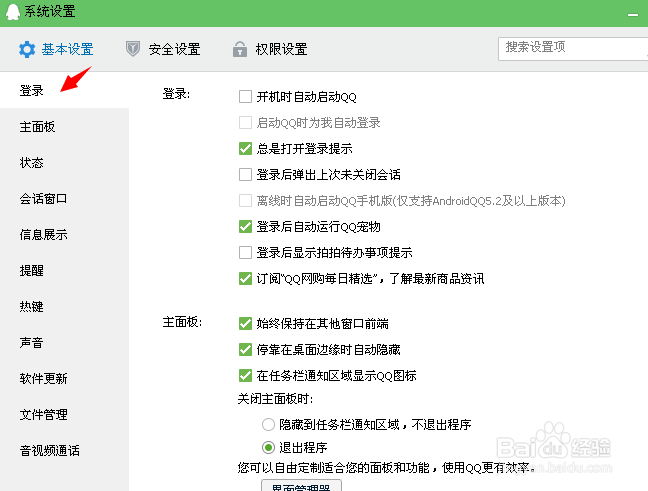Viewport: 648px width, 491px height.
Task: Toggle 启动QQ时为我自动登录 checkbox
Action: pos(245,123)
